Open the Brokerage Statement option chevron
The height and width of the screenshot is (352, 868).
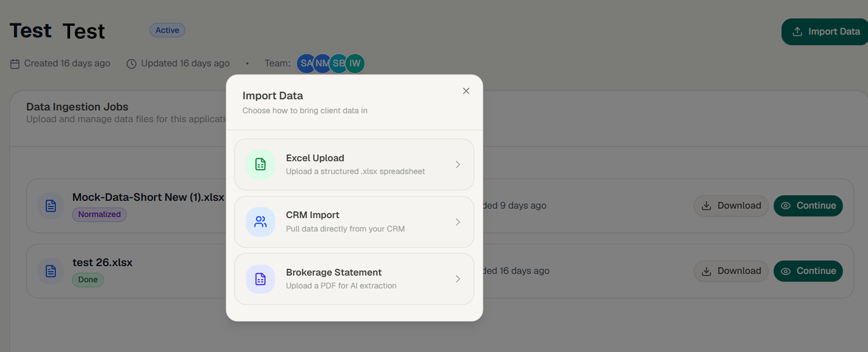pyautogui.click(x=458, y=279)
